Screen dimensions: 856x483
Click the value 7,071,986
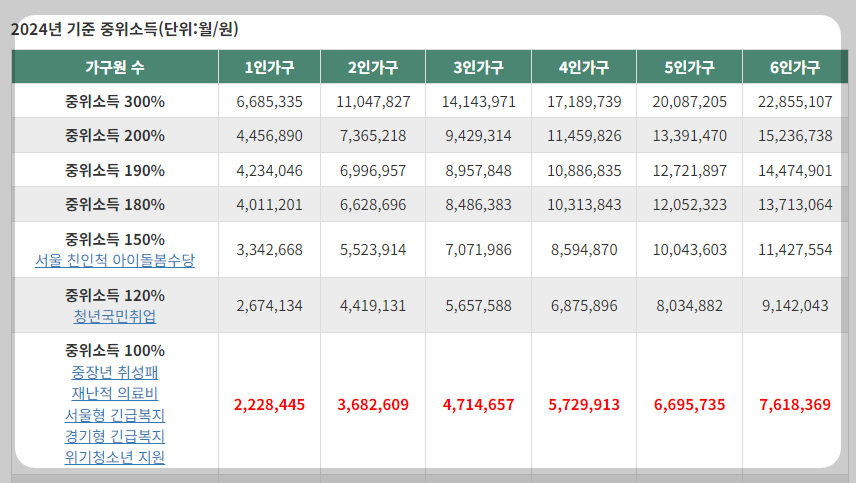(478, 249)
